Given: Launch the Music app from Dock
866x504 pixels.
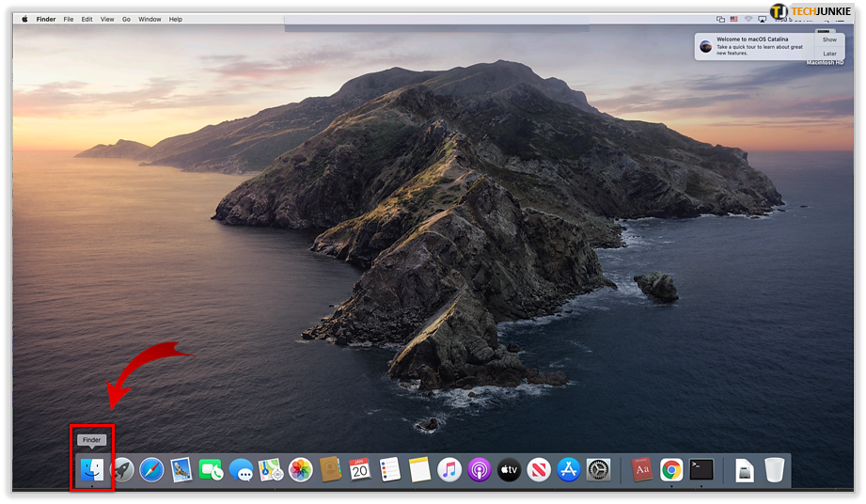Looking at the screenshot, I should 449,470.
